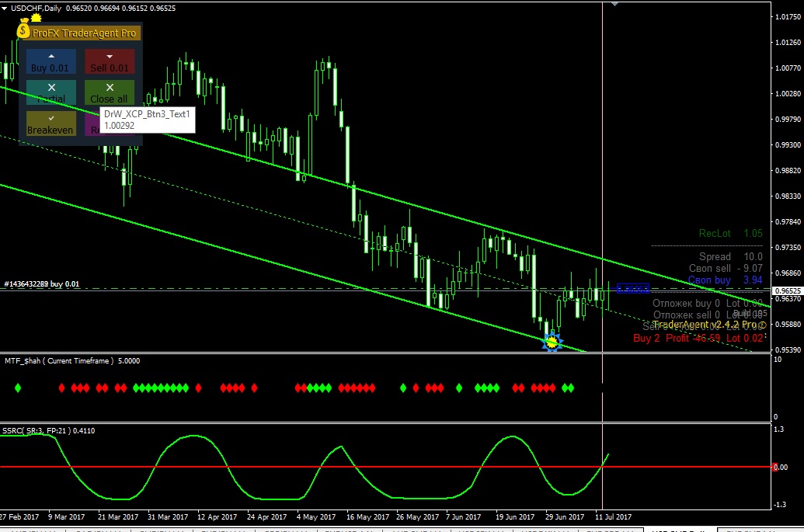
Task: Click the 0.98820 price scale label
Action: pyautogui.click(x=788, y=171)
